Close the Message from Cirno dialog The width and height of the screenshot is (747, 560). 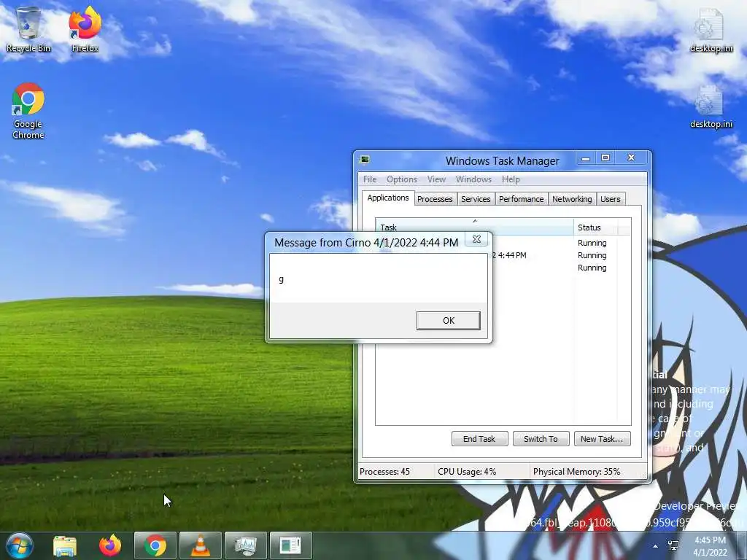click(x=476, y=239)
